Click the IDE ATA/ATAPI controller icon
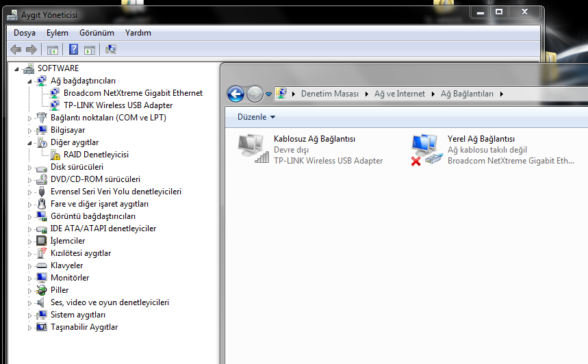The image size is (588, 364). point(41,229)
